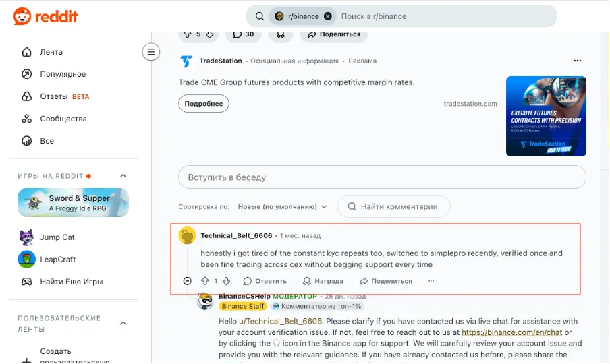Image resolution: width=610 pixels, height=364 pixels.
Task: Click the Подробнее ad button
Action: (204, 104)
